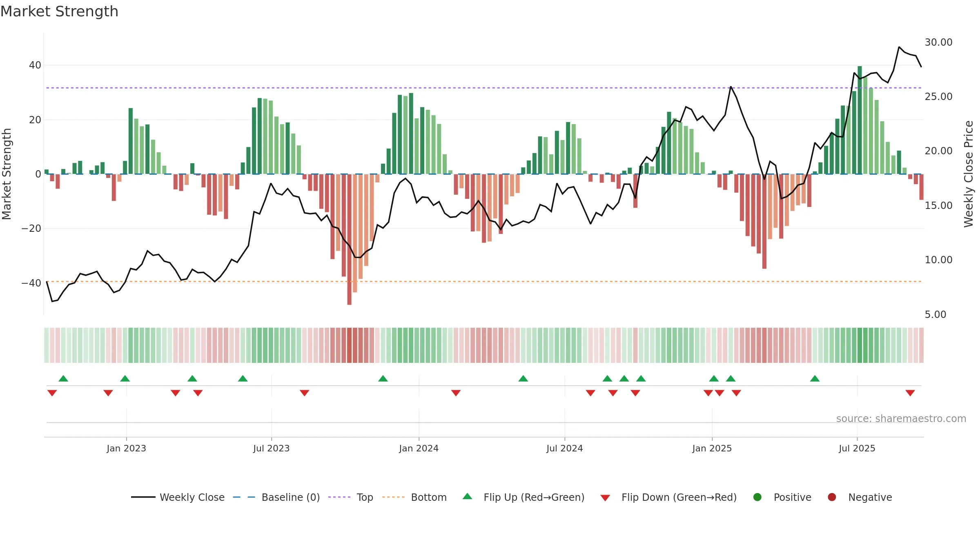Select the only green flip-up marker between Jan 2024 and Jul 2024
Screen dimensions: 980x551
pos(523,378)
